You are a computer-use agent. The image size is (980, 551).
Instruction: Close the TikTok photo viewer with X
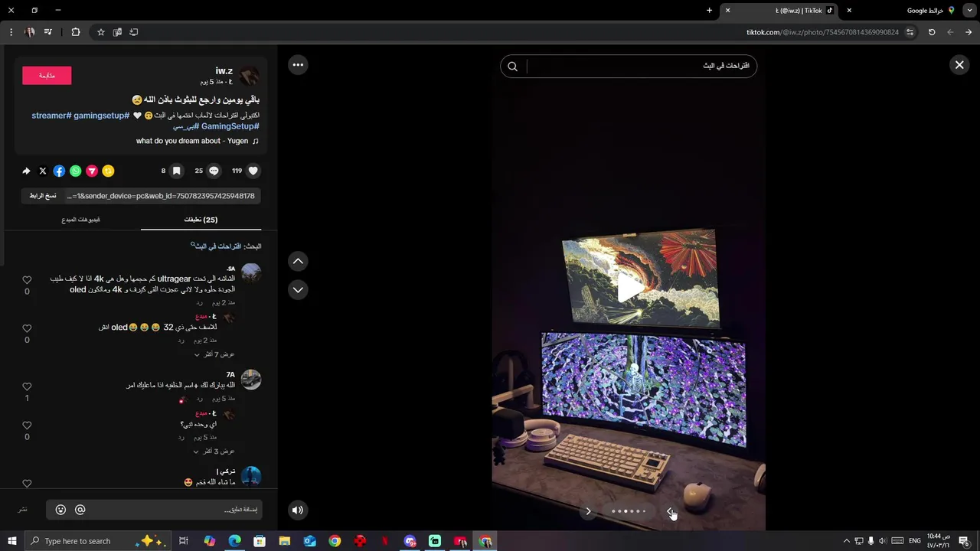click(x=959, y=65)
